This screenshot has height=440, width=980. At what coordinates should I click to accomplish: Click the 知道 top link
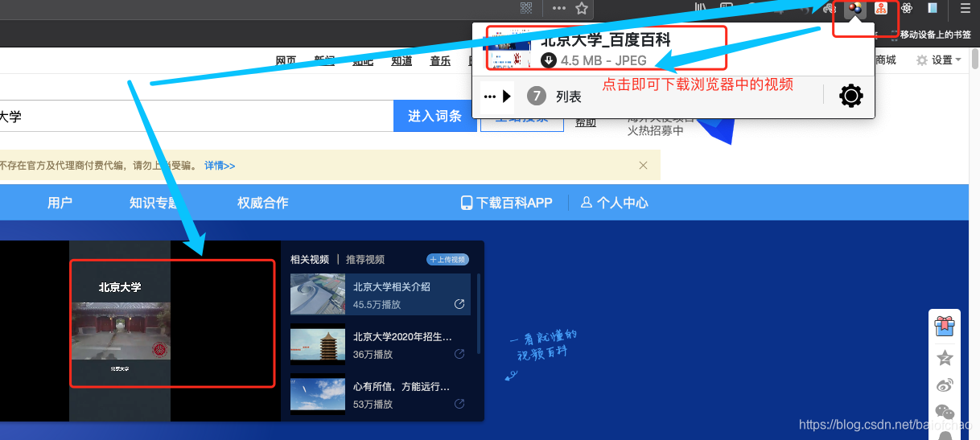(401, 60)
